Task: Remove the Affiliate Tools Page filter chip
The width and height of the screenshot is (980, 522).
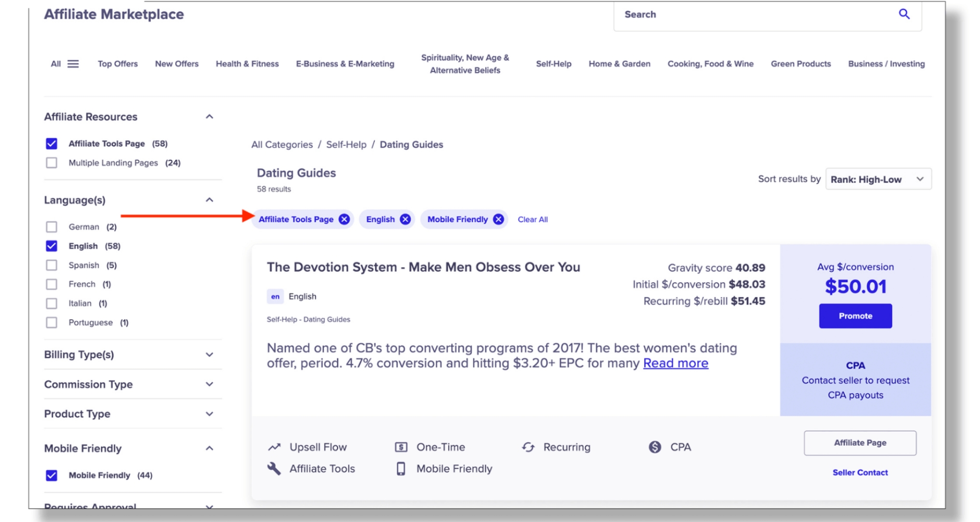Action: [344, 219]
